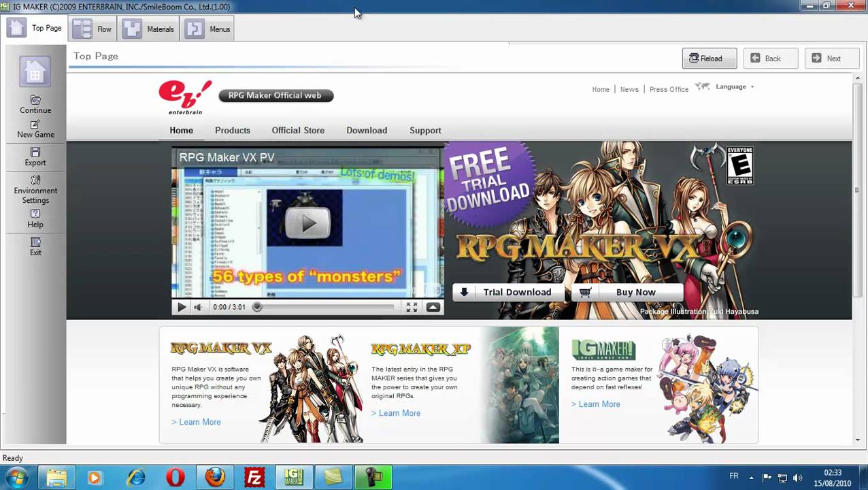Click the Trial Download button
868x490 pixels.
coord(509,292)
